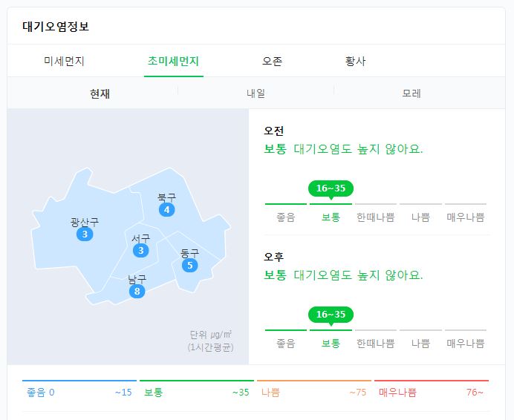Click the 북구 value badge 4
The image size is (514, 420).
pos(167,210)
